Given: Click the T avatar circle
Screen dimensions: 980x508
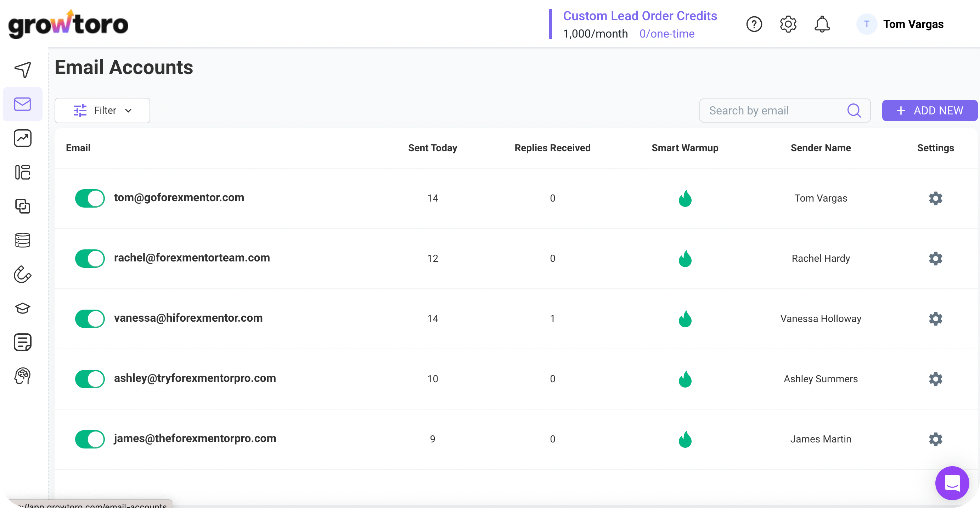Looking at the screenshot, I should 866,24.
